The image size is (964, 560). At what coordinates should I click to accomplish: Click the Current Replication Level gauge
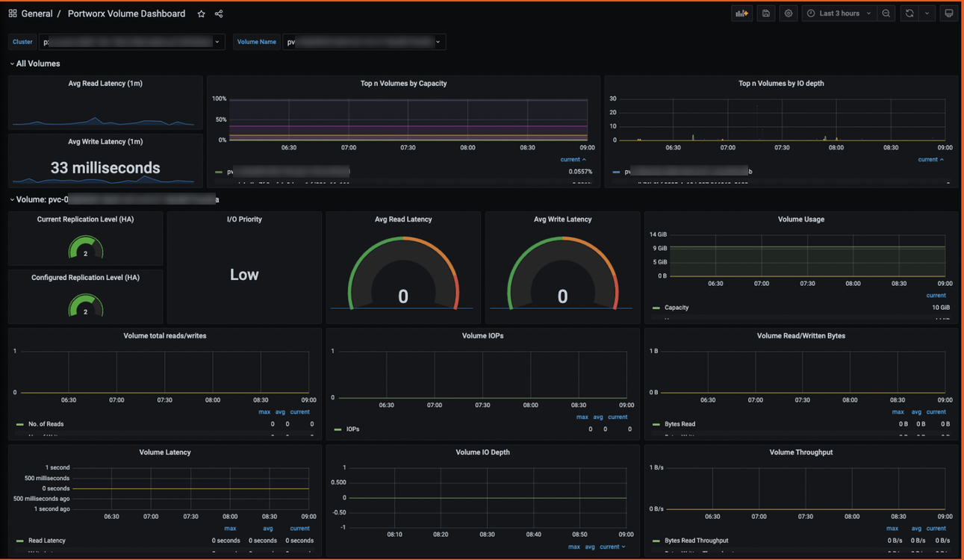pyautogui.click(x=85, y=247)
